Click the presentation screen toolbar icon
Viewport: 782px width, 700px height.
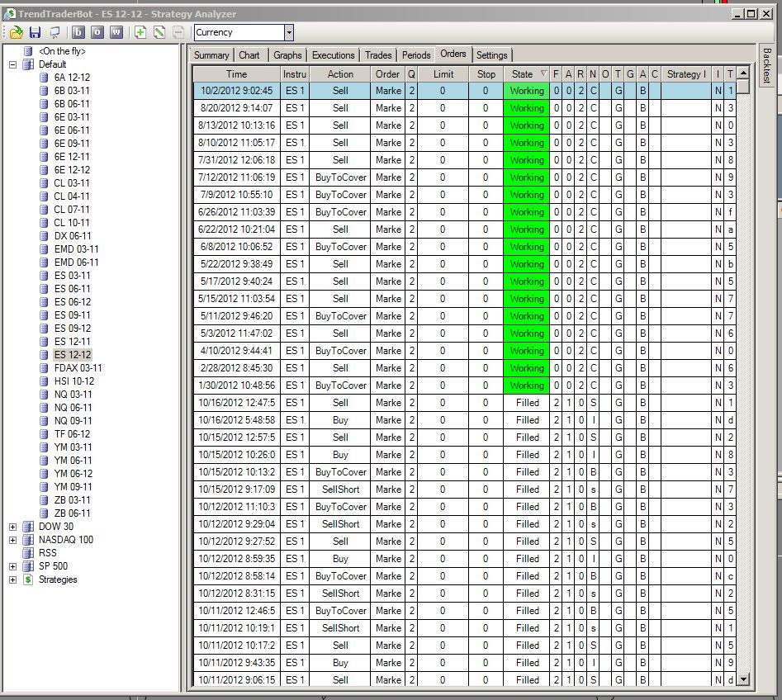click(x=55, y=32)
